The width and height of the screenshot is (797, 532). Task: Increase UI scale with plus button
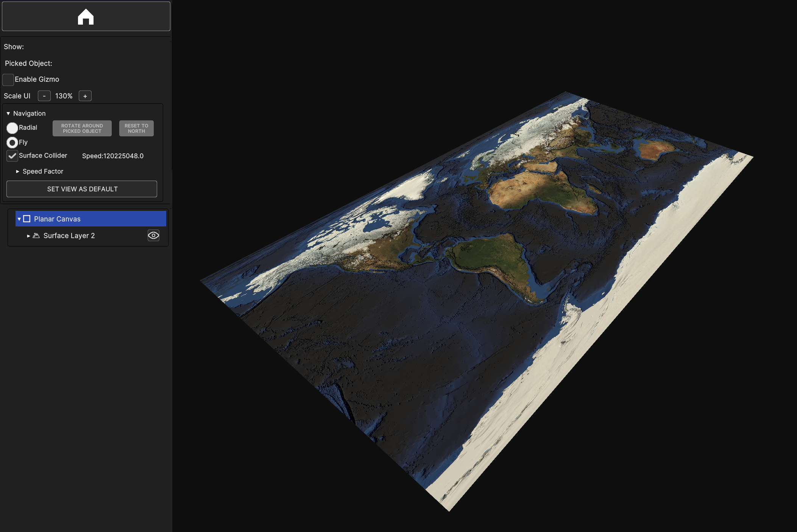point(85,96)
